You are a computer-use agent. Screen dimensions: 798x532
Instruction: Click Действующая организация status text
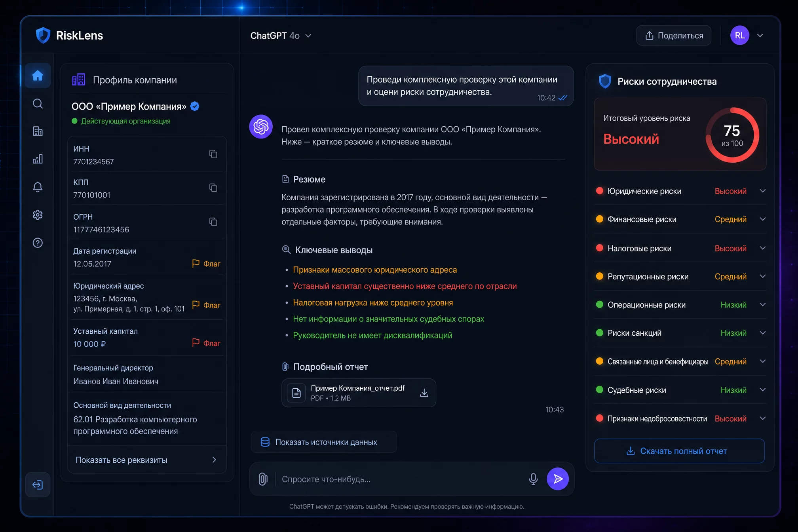click(126, 121)
